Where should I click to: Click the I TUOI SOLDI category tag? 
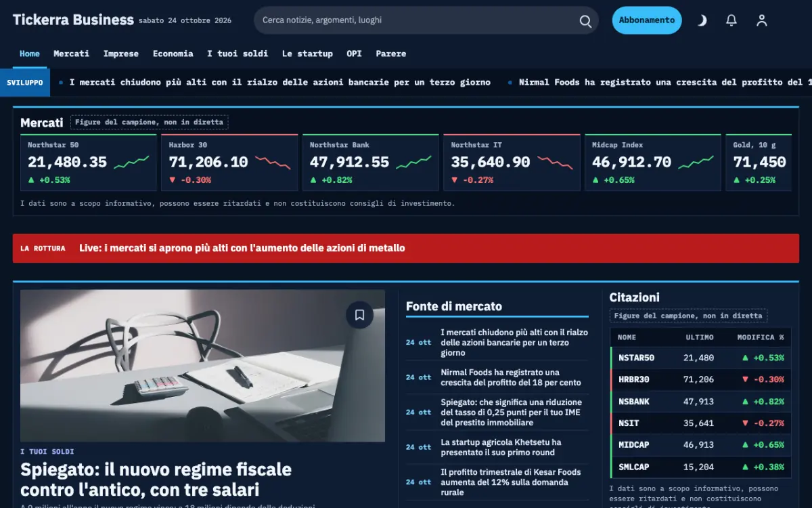(47, 452)
